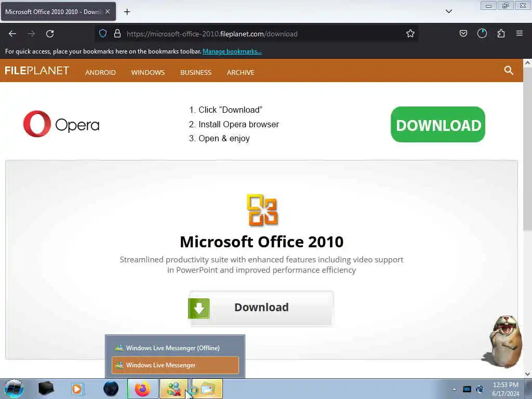Expand the list all tabs chevron
Viewport: 532px width, 399px height.
[448, 11]
